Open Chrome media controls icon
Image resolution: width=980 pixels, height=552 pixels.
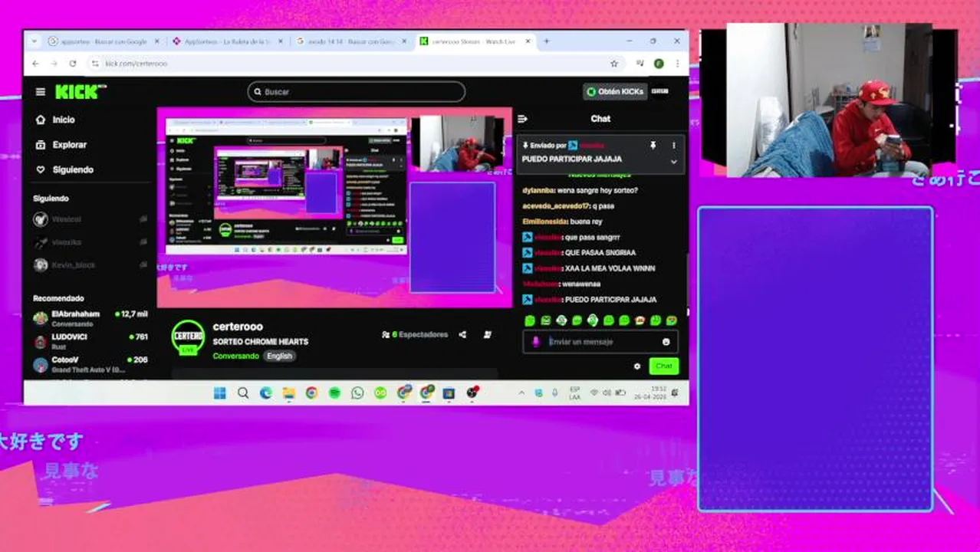coord(640,64)
